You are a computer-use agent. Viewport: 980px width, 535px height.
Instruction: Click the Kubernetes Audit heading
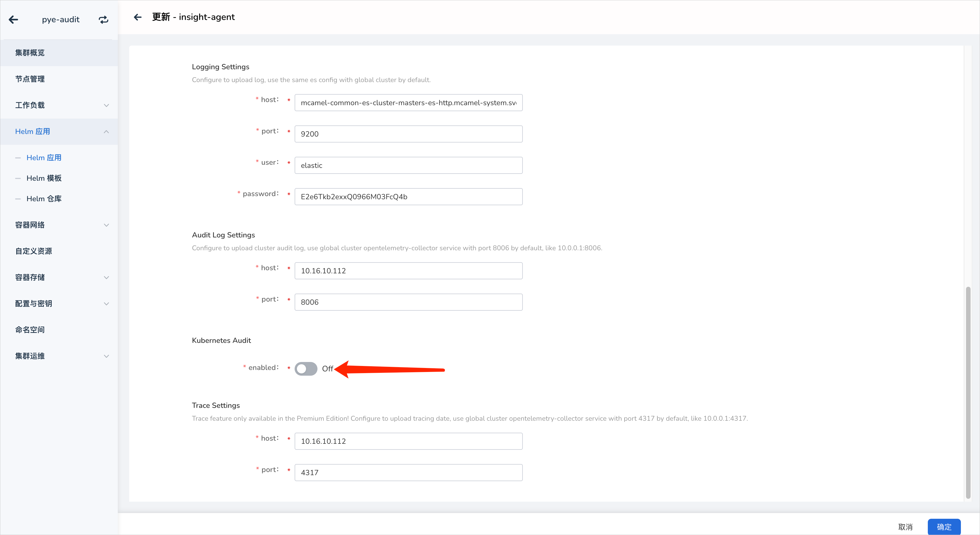click(x=221, y=340)
